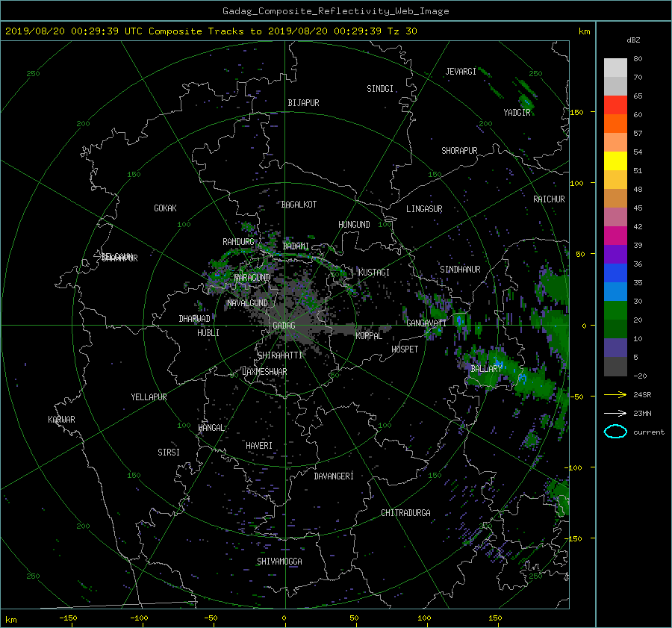The height and width of the screenshot is (628, 672).
Task: Select the white 80 dBZ color swatch
Action: pos(615,68)
